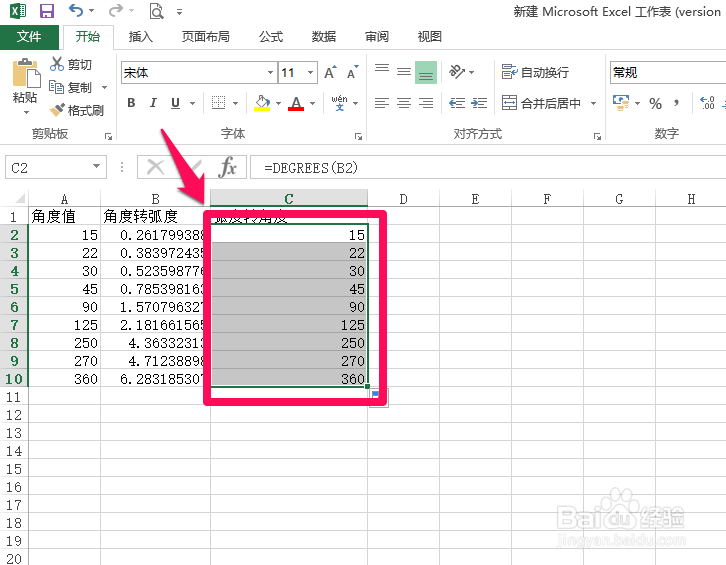Open the 文件 File tab
The height and width of the screenshot is (565, 726).
29,37
